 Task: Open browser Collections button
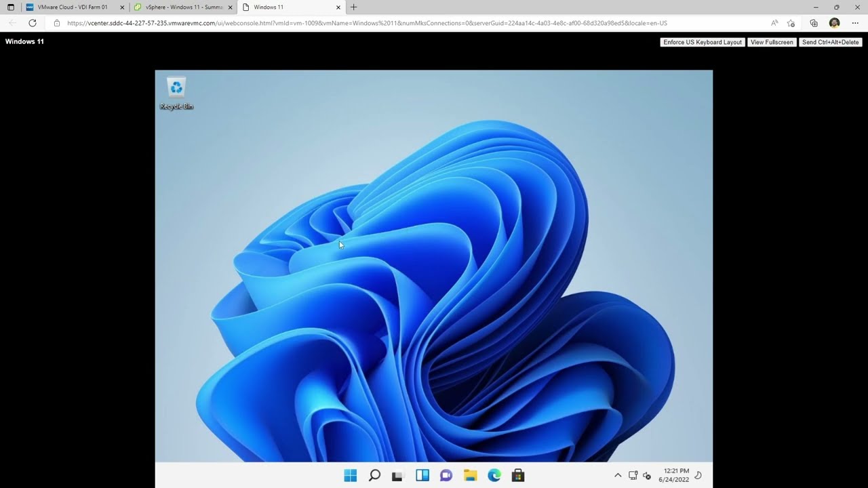tap(814, 23)
